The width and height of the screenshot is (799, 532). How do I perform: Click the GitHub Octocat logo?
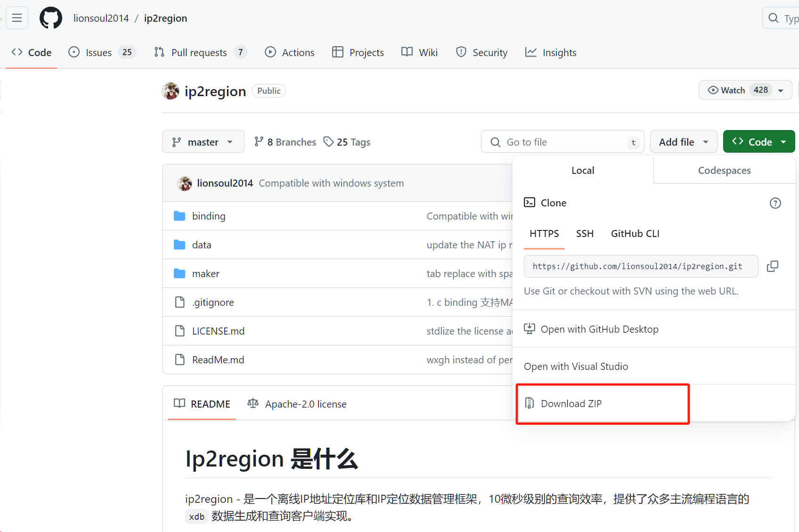click(51, 18)
